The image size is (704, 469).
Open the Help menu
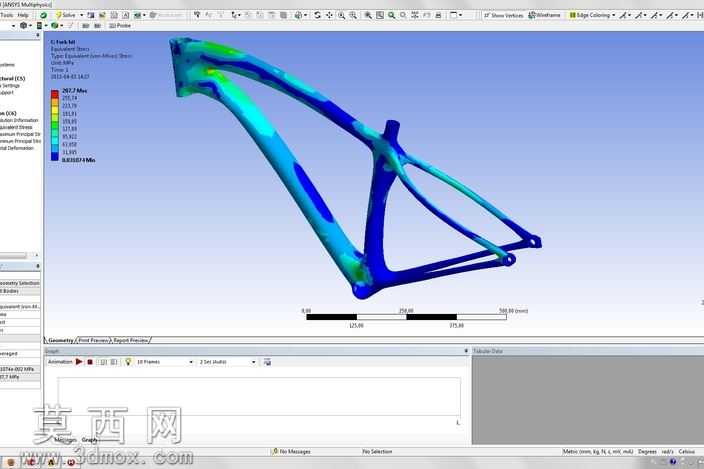tap(23, 15)
